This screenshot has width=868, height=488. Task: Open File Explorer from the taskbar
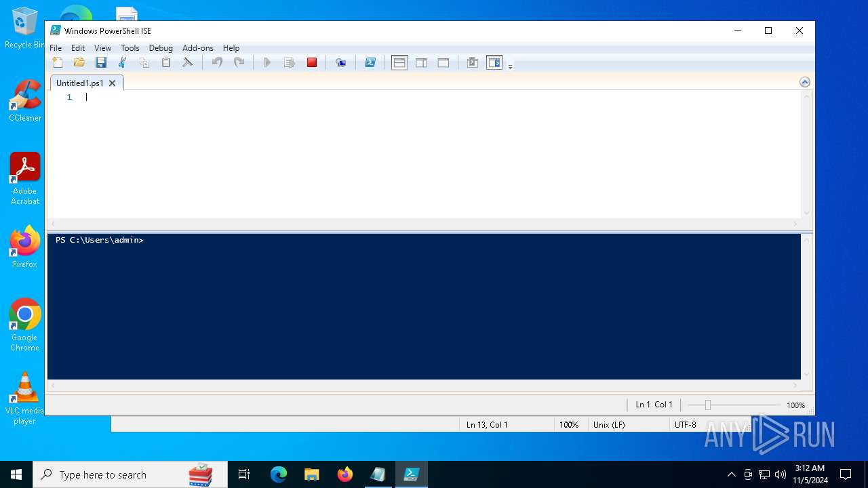pyautogui.click(x=312, y=474)
